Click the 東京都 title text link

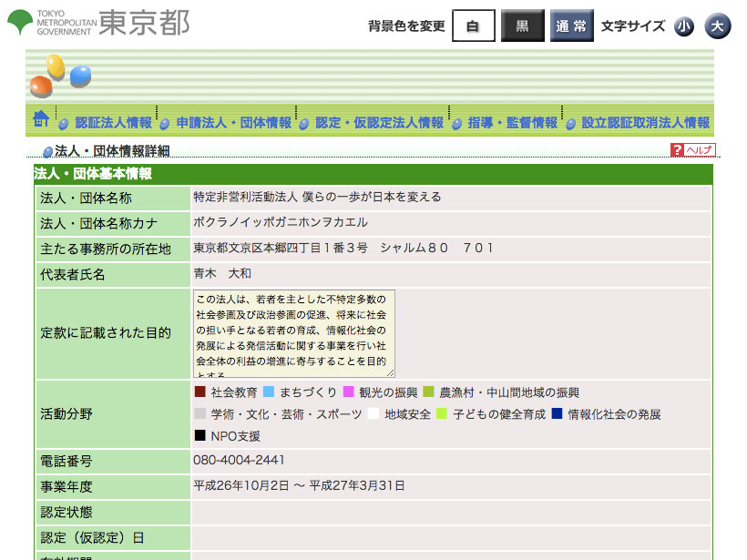[144, 23]
